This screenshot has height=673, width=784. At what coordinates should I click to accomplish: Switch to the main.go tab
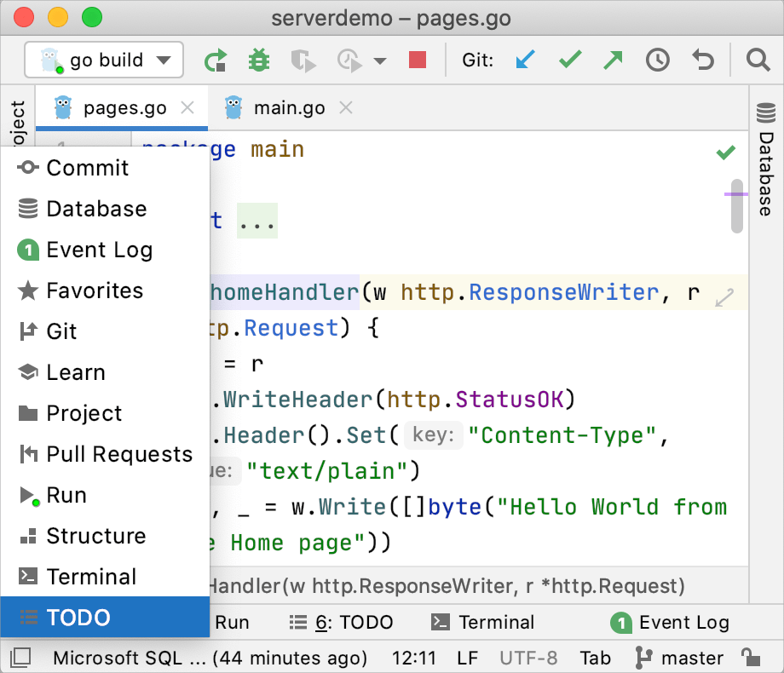click(x=289, y=108)
